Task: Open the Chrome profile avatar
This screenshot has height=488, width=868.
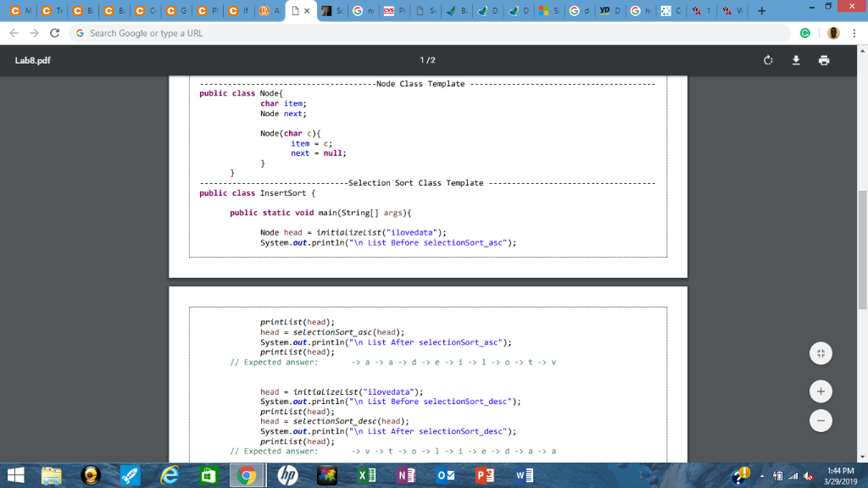Action: [833, 33]
